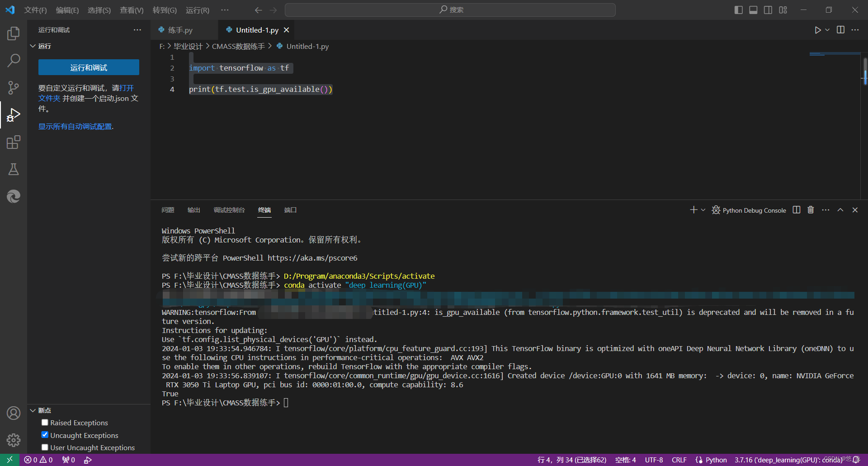Image resolution: width=868 pixels, height=466 pixels.
Task: Open the Search view
Action: pos(13,60)
